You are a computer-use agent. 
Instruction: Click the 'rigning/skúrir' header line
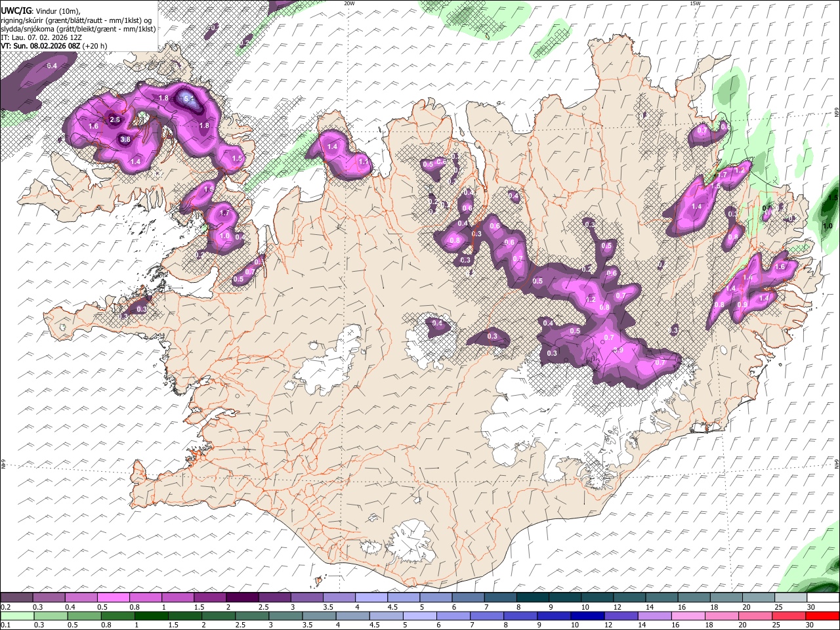(x=76, y=20)
